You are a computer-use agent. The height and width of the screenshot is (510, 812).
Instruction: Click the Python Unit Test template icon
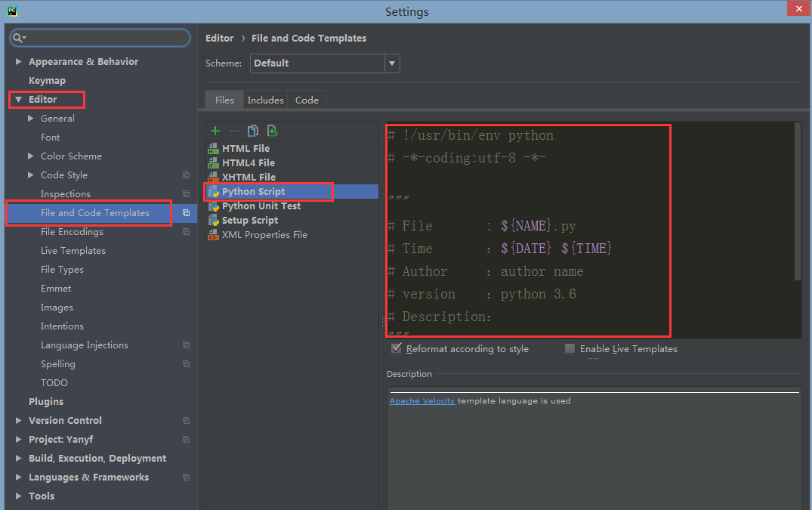click(x=213, y=206)
